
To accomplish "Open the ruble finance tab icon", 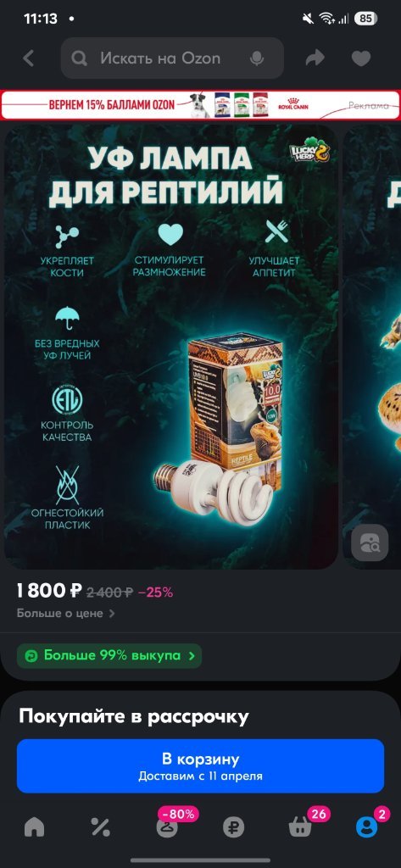I will click(233, 827).
